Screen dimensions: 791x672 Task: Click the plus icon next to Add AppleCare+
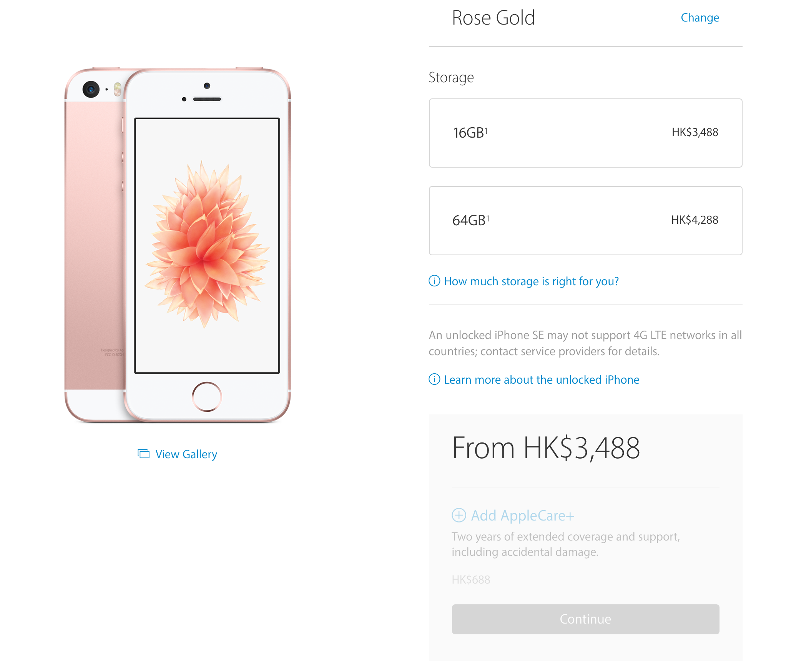[x=459, y=515]
